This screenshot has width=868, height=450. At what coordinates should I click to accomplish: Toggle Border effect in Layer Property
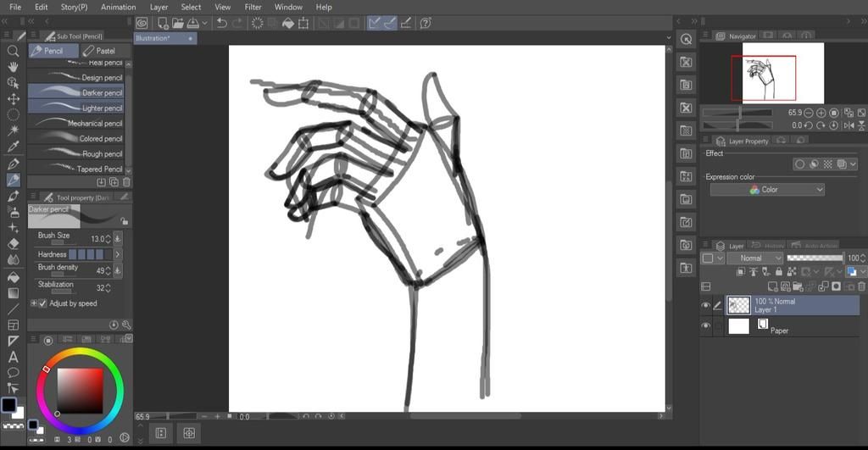[799, 164]
